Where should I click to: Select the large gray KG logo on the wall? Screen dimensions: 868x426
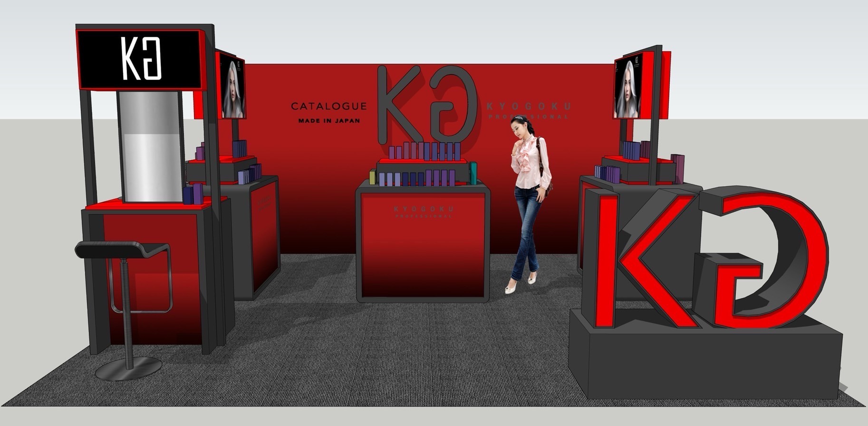[x=426, y=105]
